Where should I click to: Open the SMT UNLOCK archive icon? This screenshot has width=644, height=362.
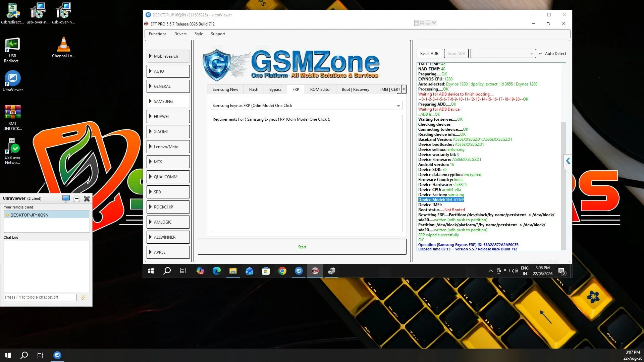coord(13,117)
